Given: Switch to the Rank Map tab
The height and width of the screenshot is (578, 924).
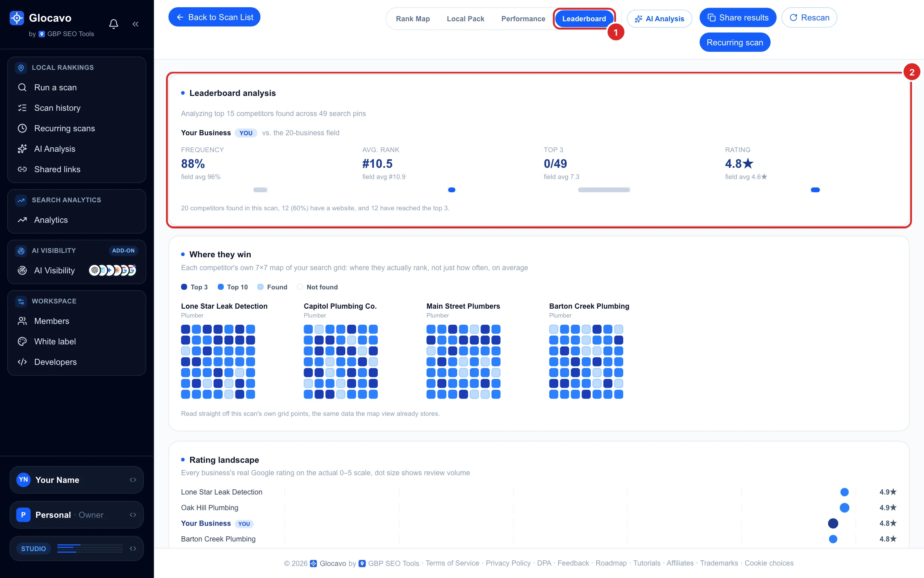Looking at the screenshot, I should pos(413,19).
